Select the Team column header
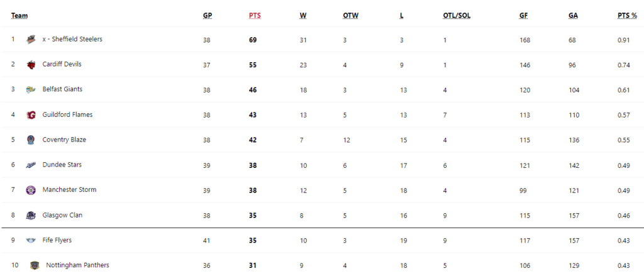 (x=19, y=16)
